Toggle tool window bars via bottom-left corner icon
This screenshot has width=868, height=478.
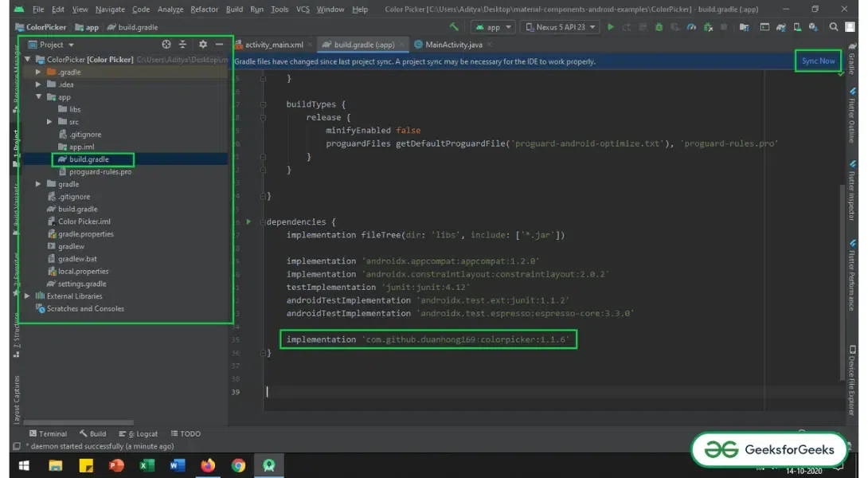pos(17,447)
